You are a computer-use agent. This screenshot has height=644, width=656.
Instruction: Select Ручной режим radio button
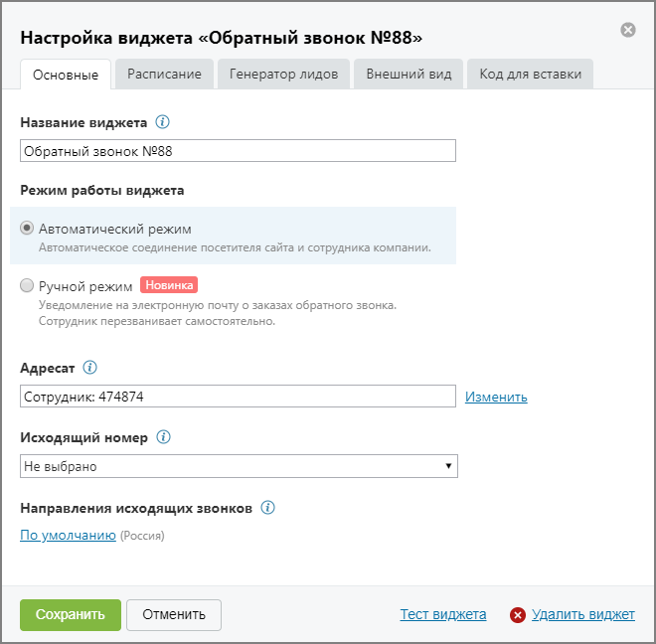tap(27, 285)
